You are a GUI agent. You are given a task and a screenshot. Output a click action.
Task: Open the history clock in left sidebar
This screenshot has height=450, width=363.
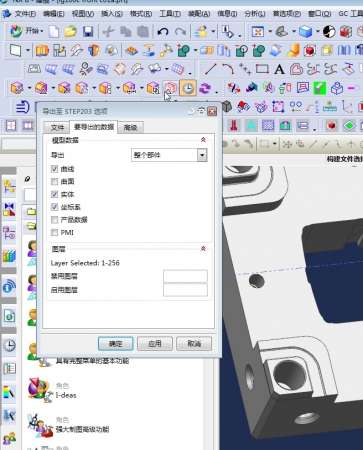pyautogui.click(x=10, y=345)
